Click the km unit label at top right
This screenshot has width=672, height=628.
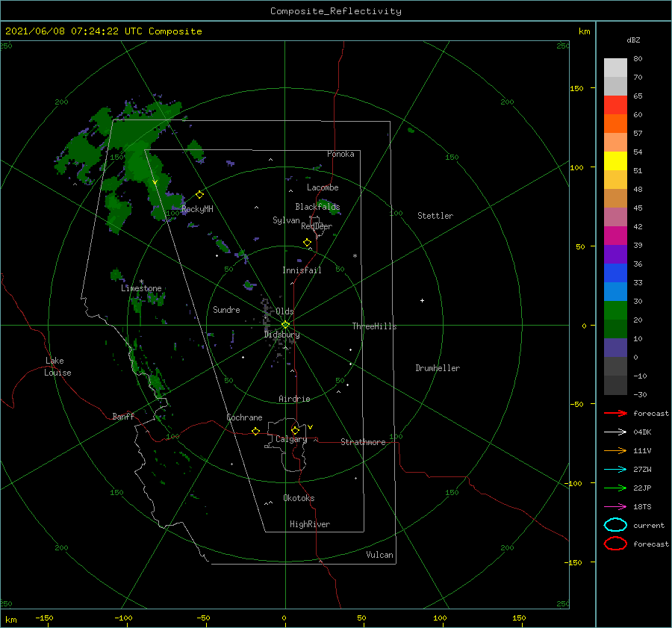coord(584,31)
